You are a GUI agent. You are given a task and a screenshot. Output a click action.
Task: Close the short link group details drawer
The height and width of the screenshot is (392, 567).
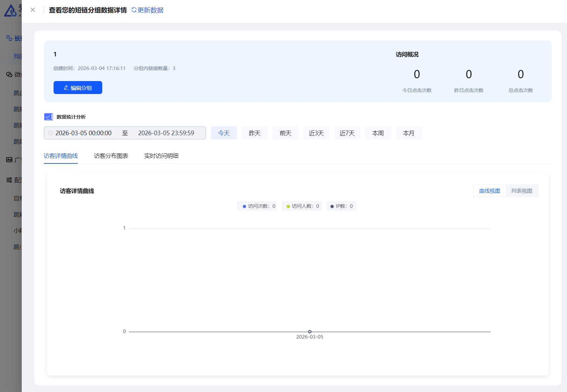[x=33, y=10]
